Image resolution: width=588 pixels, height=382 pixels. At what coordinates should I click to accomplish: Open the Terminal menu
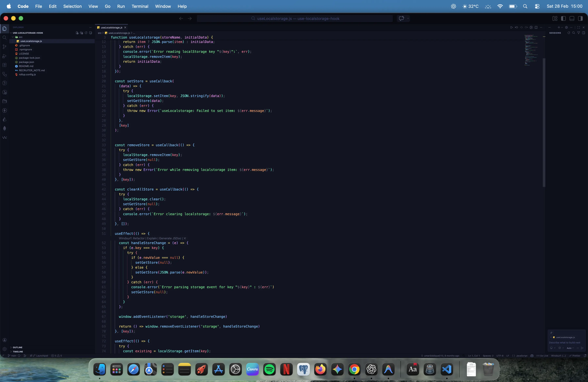[140, 6]
